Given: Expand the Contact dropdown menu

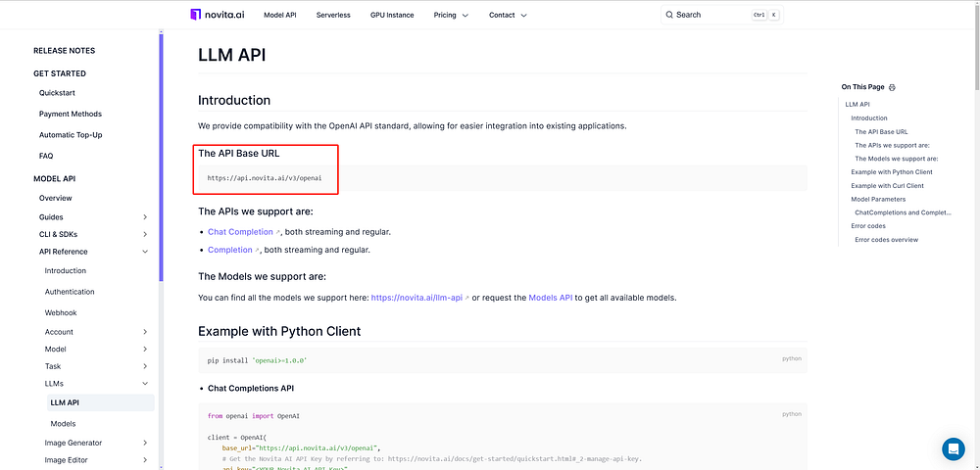Looking at the screenshot, I should click(508, 15).
